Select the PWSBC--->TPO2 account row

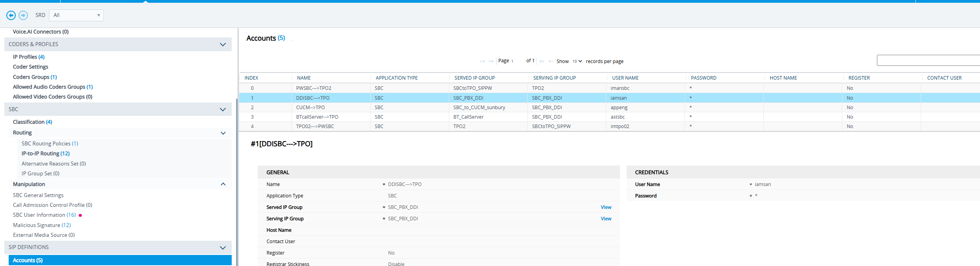[x=609, y=88]
